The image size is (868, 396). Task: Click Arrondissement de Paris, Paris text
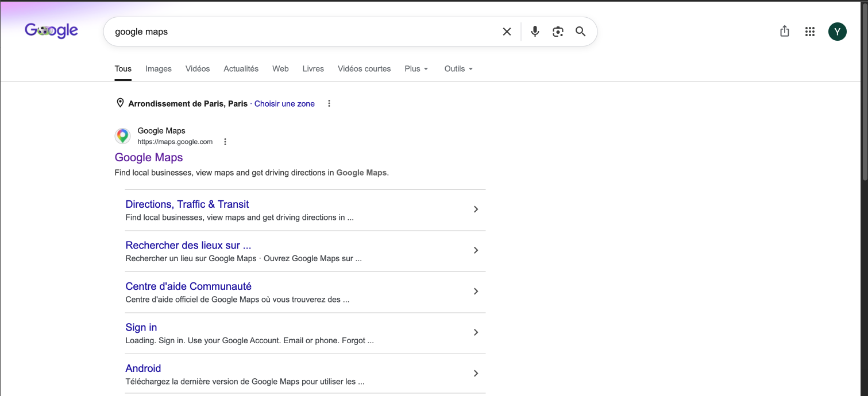188,104
